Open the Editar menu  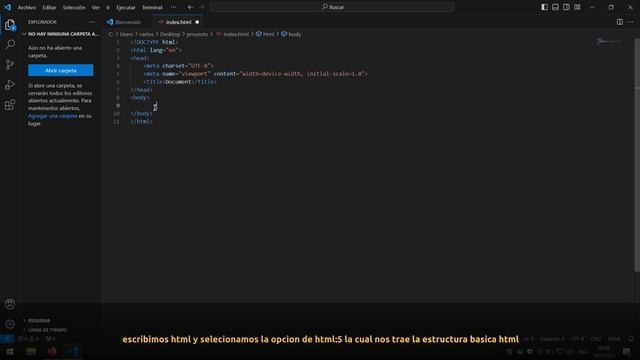click(x=49, y=7)
